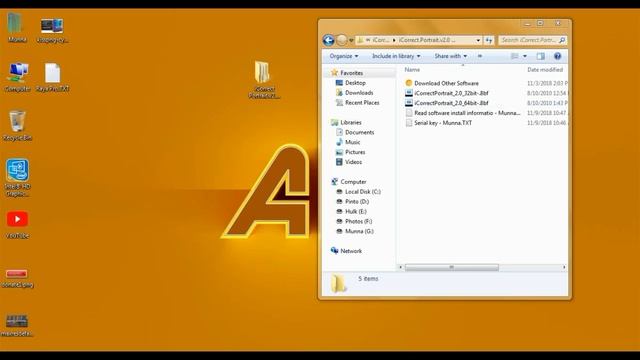Click the iCorrect.Portrait.v2.0 address bar segment
The width and height of the screenshot is (640, 360).
coord(427,40)
